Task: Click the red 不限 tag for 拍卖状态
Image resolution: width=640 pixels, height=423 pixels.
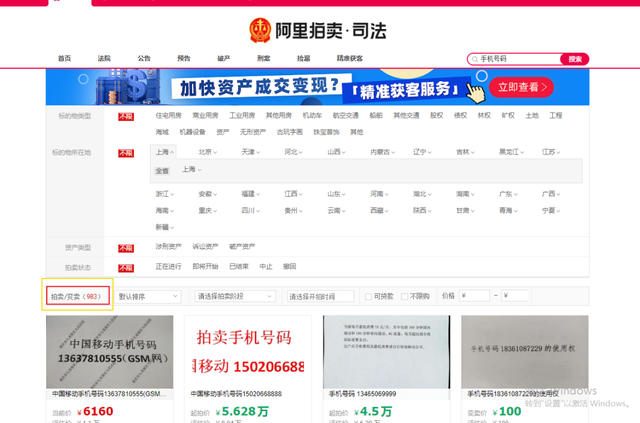Action: click(126, 267)
